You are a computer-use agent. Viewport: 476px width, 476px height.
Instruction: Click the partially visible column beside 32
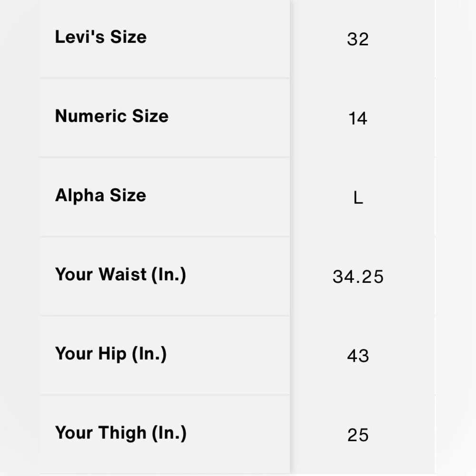pos(456,39)
